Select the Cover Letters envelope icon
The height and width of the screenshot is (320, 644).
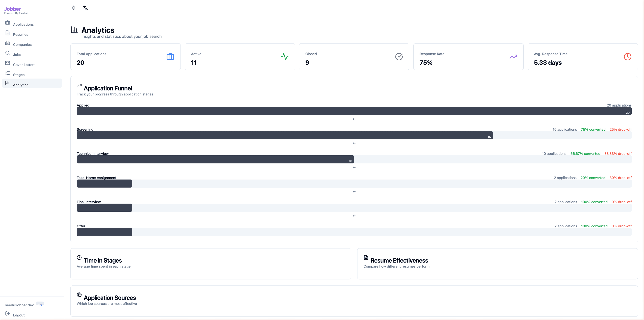8,63
